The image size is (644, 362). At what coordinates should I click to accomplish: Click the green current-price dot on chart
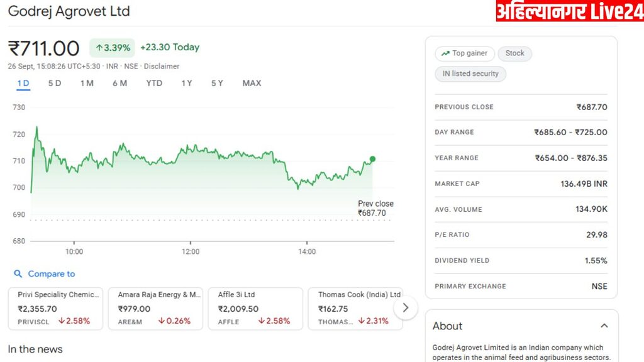click(x=372, y=159)
